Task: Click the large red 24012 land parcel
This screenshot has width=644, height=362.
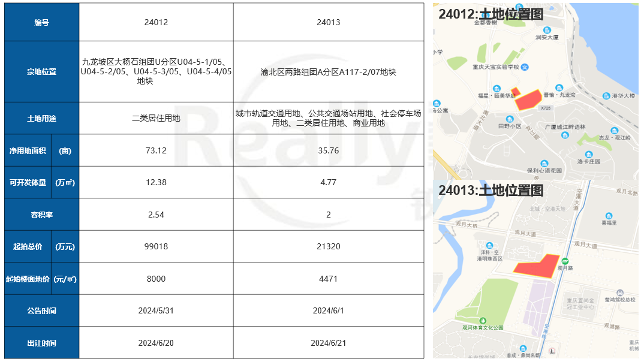Action: click(529, 100)
